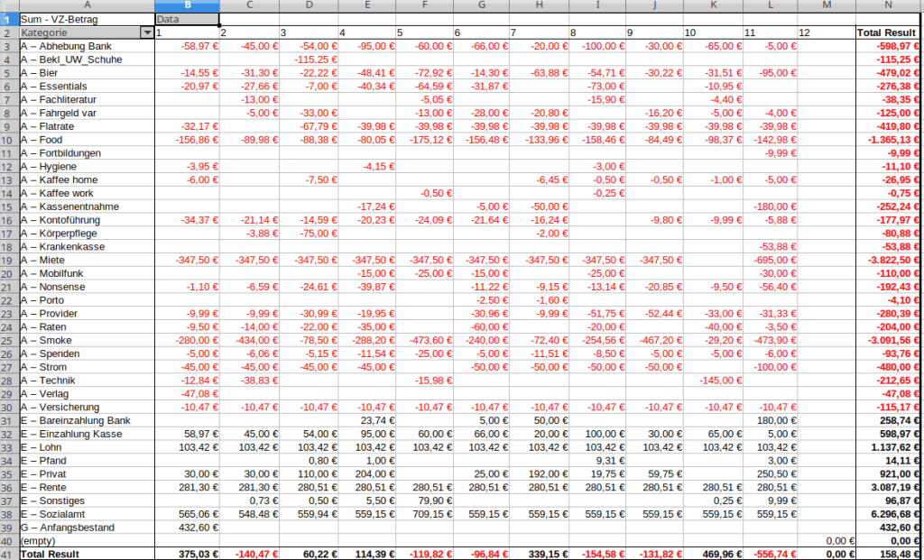Viewport: 924px width, 560px height.
Task: Select the column B header
Action: pos(186,5)
